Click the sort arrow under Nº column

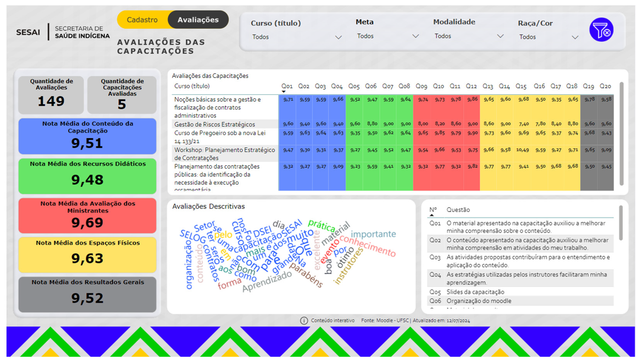pos(431,215)
